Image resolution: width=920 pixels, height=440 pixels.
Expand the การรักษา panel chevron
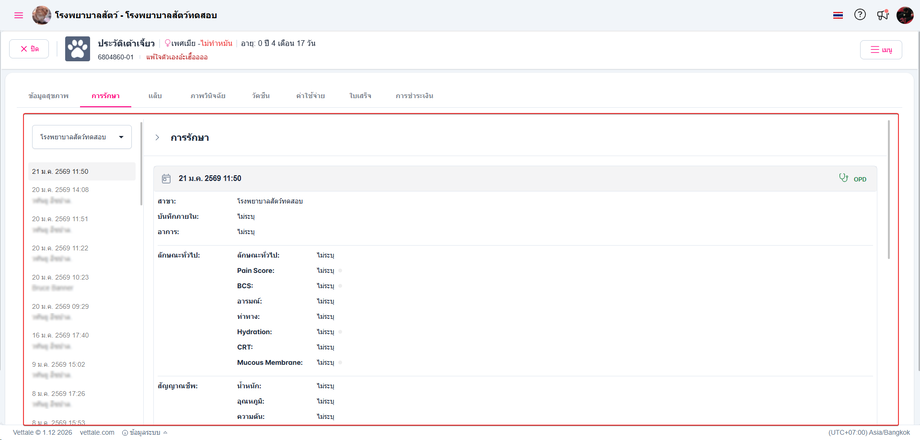tap(157, 138)
